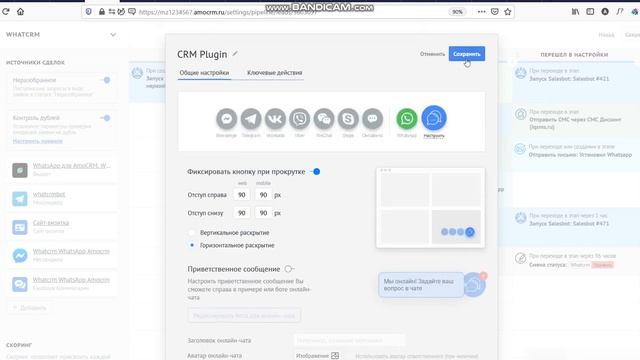This screenshot has height=360, width=640.
Task: Open the Сайт-визитка source link
Action: 51,223
